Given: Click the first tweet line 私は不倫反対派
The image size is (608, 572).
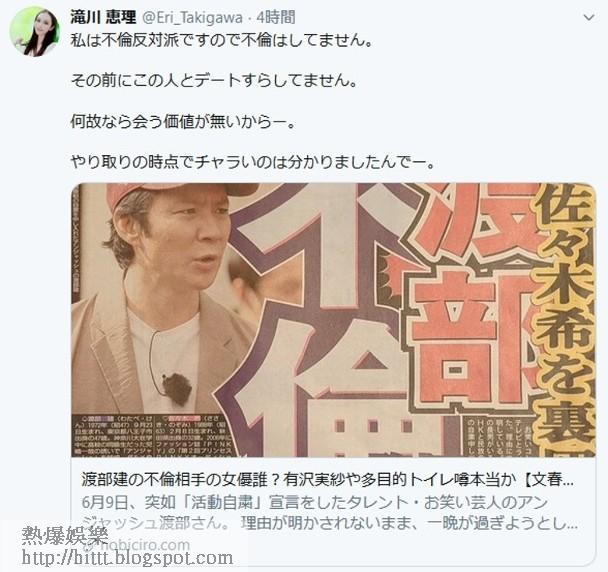Looking at the screenshot, I should [x=221, y=40].
